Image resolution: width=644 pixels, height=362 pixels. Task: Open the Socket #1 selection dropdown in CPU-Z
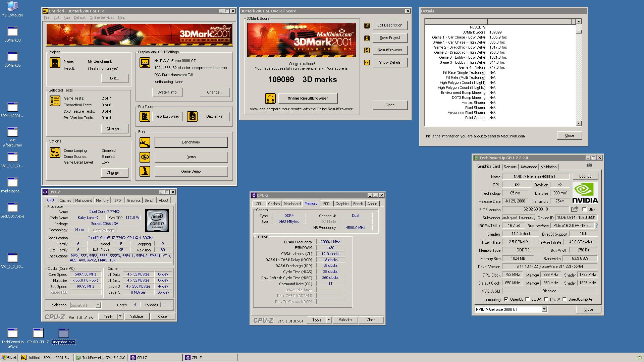pyautogui.click(x=98, y=305)
